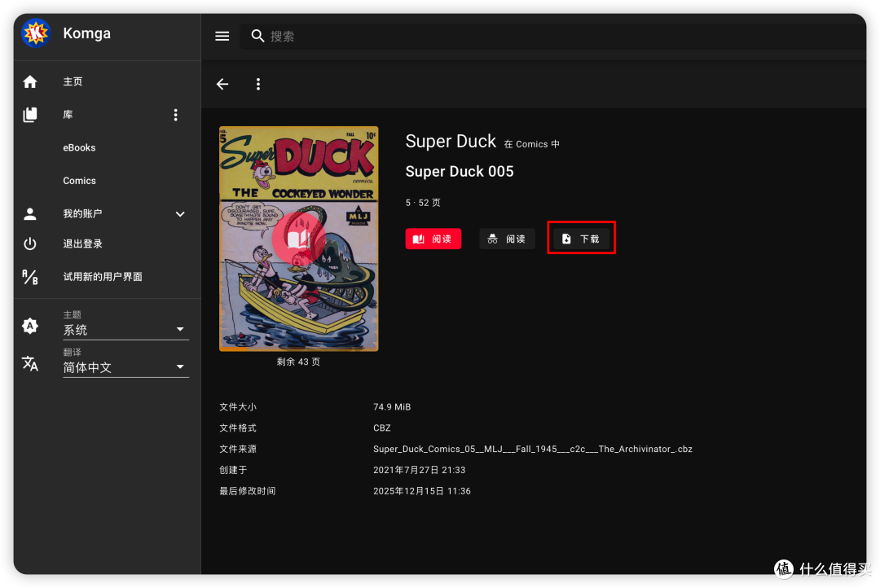Click the Komga logo icon

pyautogui.click(x=36, y=33)
